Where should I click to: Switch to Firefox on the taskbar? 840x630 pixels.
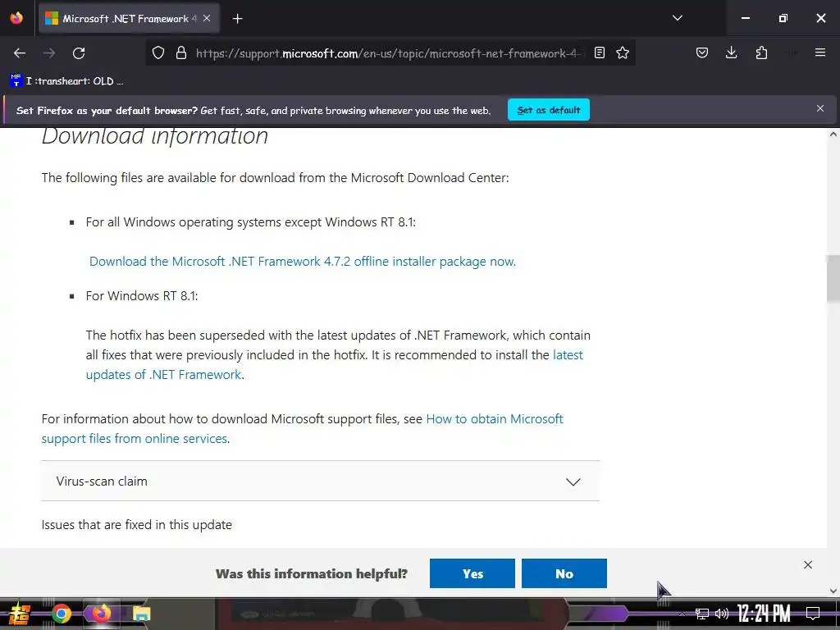[x=101, y=614]
